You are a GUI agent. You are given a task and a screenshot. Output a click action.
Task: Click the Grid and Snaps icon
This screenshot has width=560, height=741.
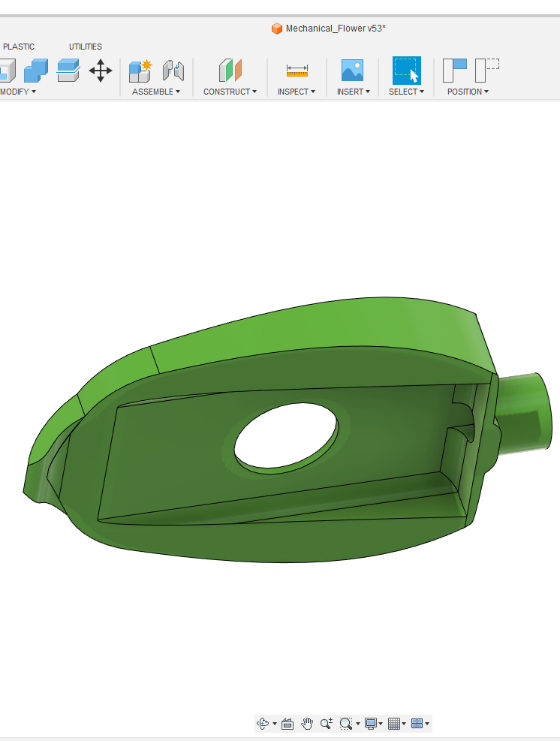393,724
